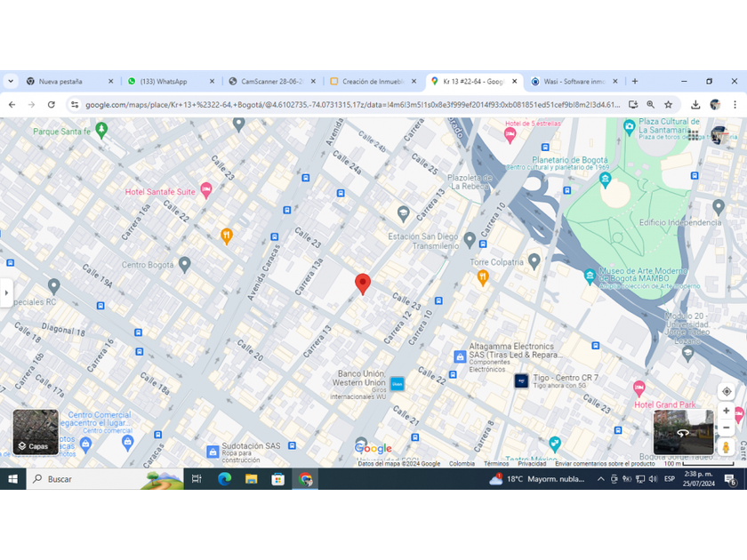The height and width of the screenshot is (560, 747).
Task: Toggle the 100 m map scale
Action: pos(699,463)
